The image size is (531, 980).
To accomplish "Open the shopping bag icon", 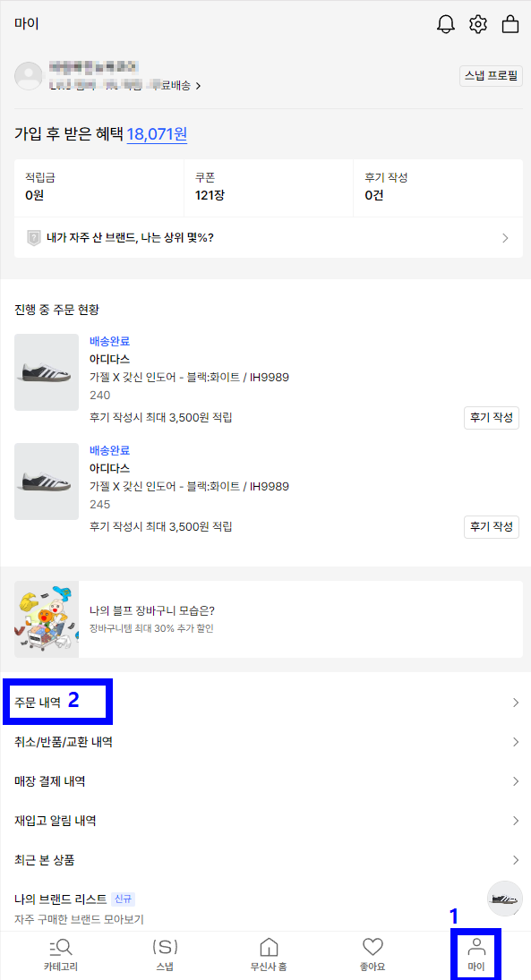I will point(510,24).
